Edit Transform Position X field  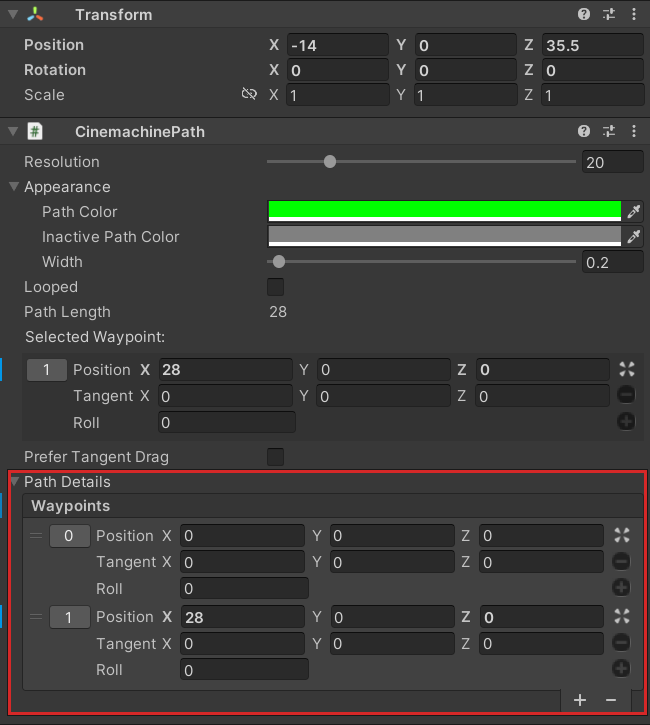click(337, 45)
